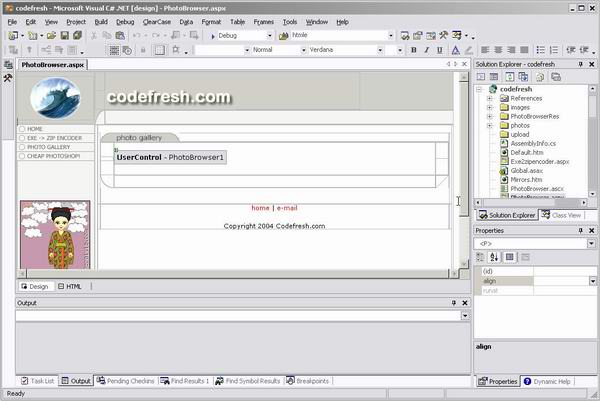Toggle the Show Borders toolbar icon
Image resolution: width=600 pixels, height=401 pixels.
(160, 50)
